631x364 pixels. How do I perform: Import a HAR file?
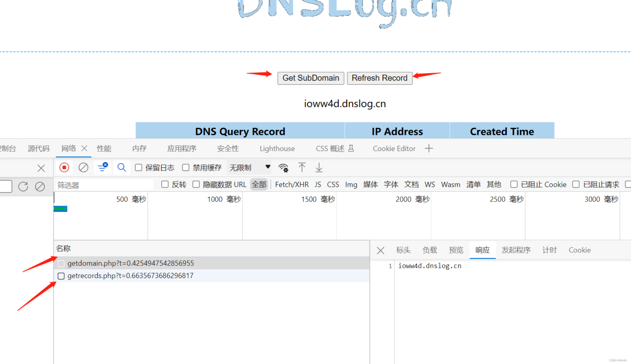point(302,167)
